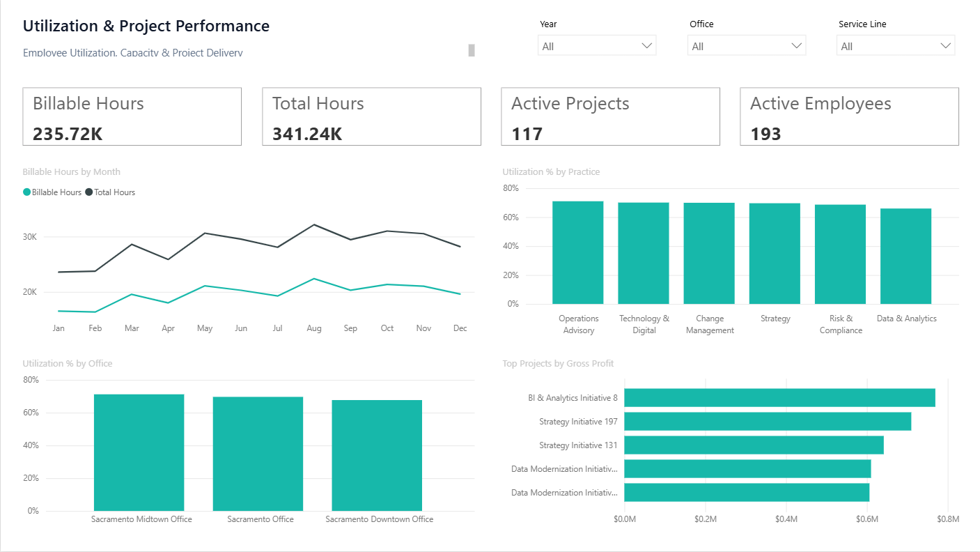
Task: Click the 117 active projects value
Action: 527,134
